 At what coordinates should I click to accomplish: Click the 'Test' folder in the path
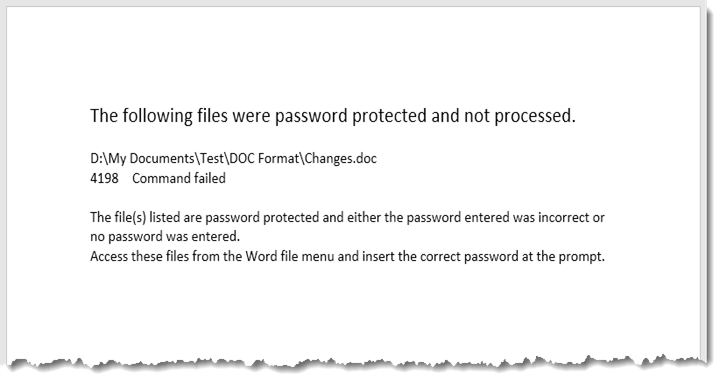point(212,158)
